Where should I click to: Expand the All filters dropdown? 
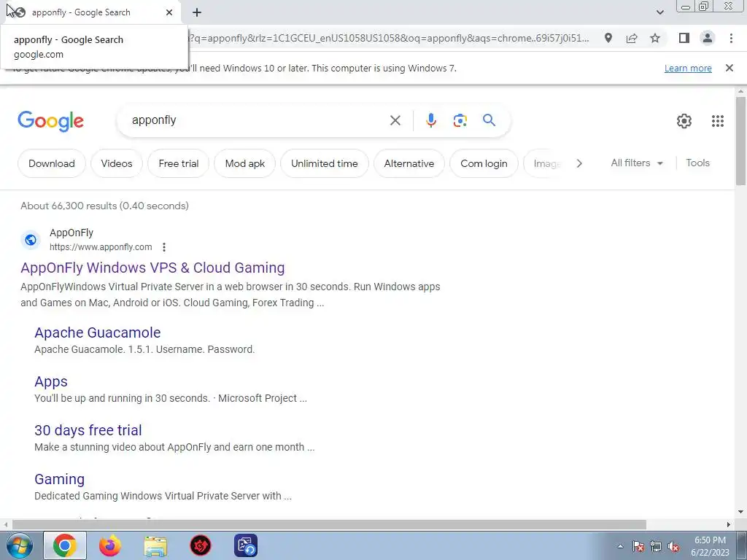(637, 163)
